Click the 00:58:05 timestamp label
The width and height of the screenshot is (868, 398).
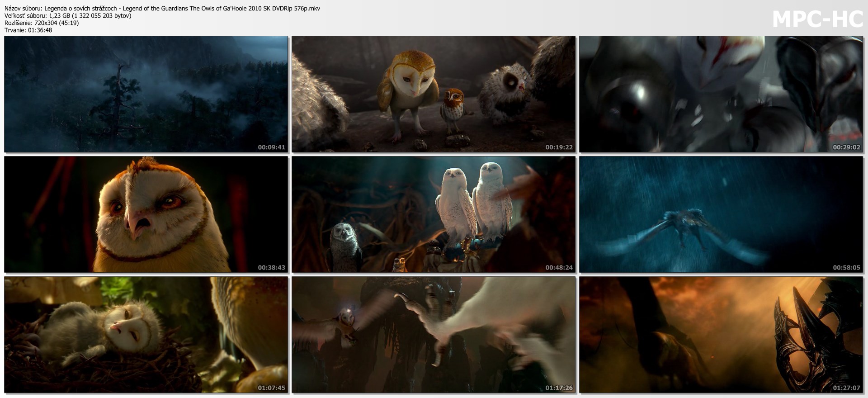coord(846,268)
